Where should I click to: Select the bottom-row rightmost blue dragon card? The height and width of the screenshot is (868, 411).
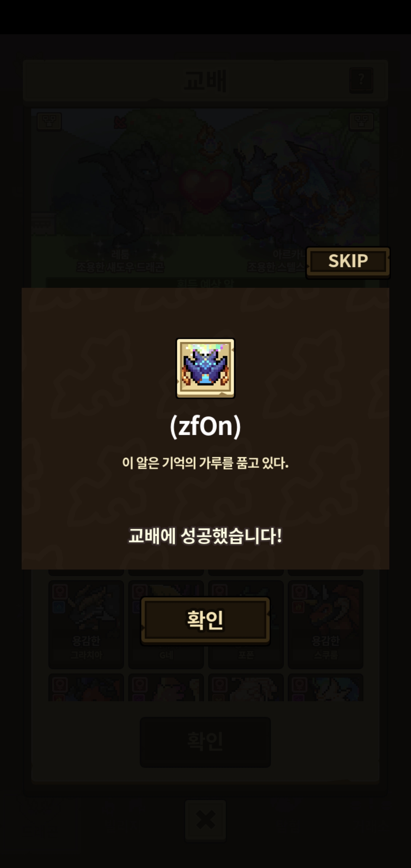[x=325, y=688]
